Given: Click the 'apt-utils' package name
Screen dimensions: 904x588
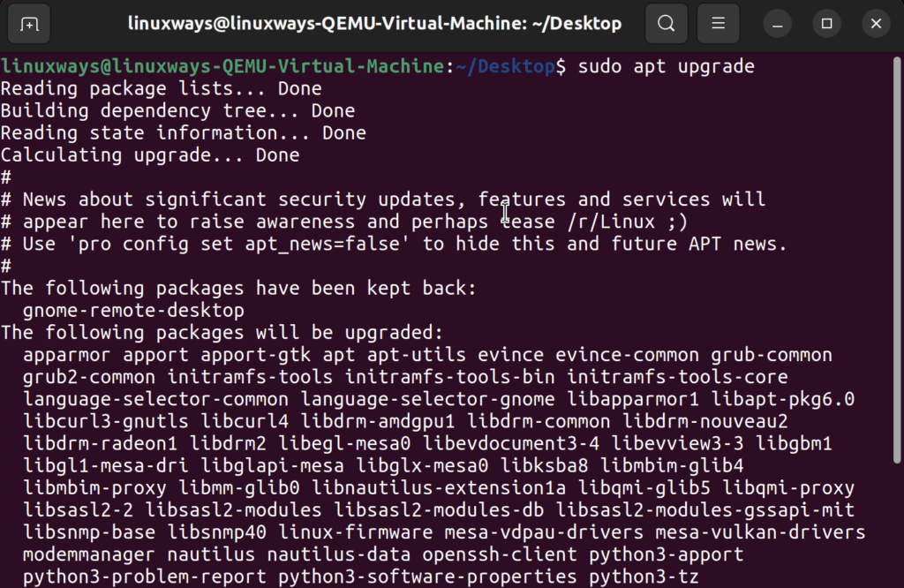Looking at the screenshot, I should point(417,355).
